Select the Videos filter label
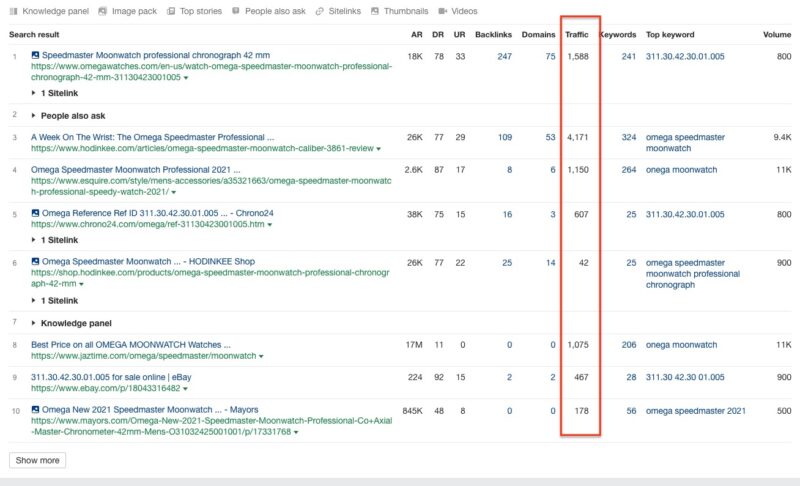The height and width of the screenshot is (486, 800). [x=464, y=11]
